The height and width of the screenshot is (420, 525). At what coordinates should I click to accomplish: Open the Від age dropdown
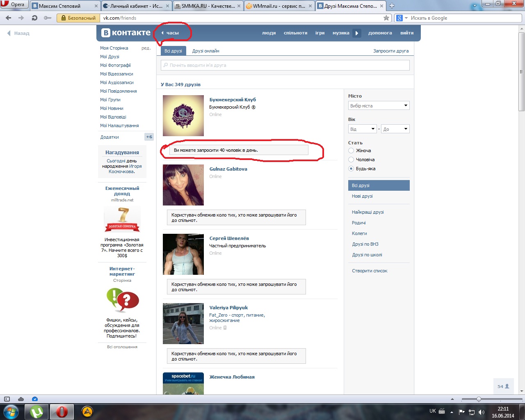click(x=363, y=129)
